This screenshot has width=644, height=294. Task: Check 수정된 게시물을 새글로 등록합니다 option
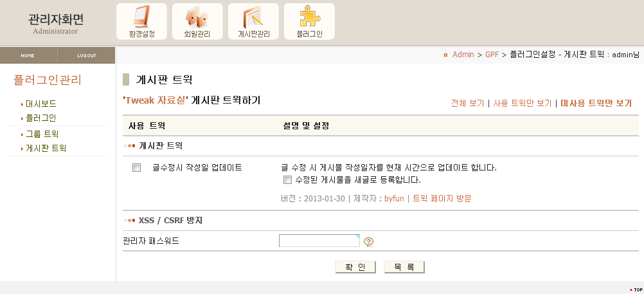point(287,179)
